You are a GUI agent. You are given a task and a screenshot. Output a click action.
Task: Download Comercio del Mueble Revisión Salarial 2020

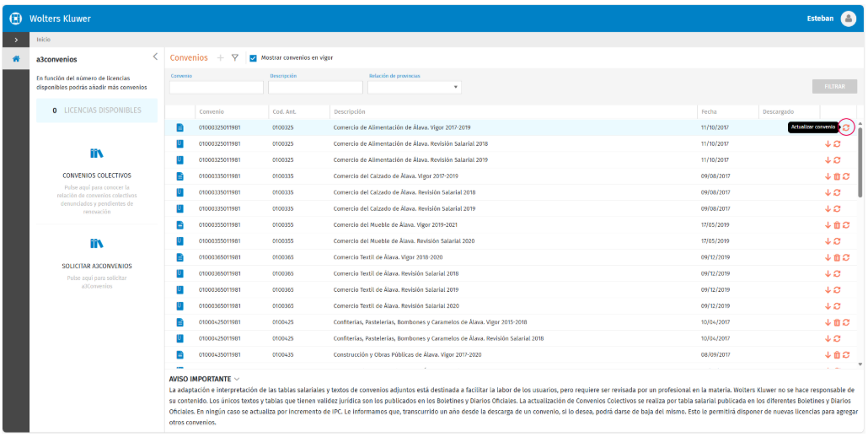tap(828, 241)
